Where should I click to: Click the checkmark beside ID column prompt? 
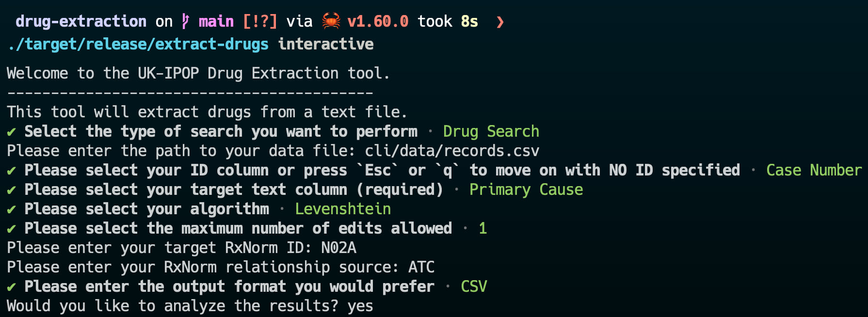click(x=12, y=171)
